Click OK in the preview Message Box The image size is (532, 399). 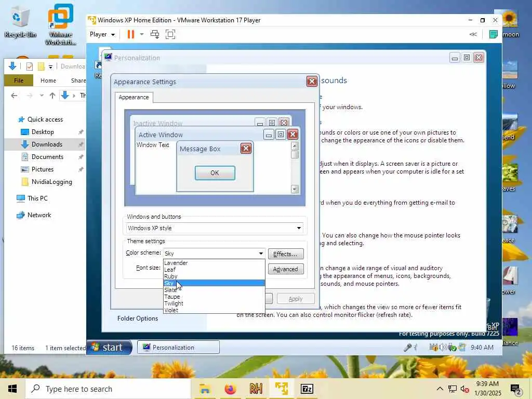pyautogui.click(x=215, y=173)
